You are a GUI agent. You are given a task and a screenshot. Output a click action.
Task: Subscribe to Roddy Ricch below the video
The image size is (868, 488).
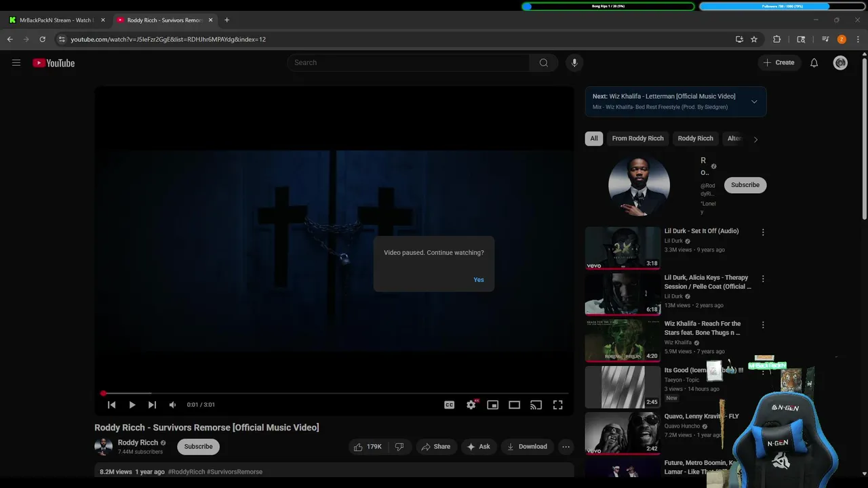point(199,447)
